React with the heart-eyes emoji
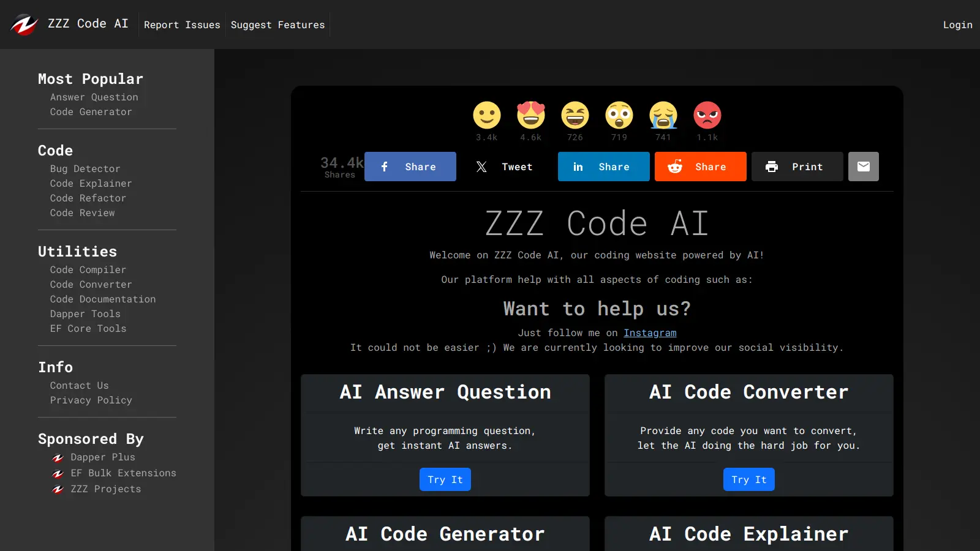980x551 pixels. 530,115
